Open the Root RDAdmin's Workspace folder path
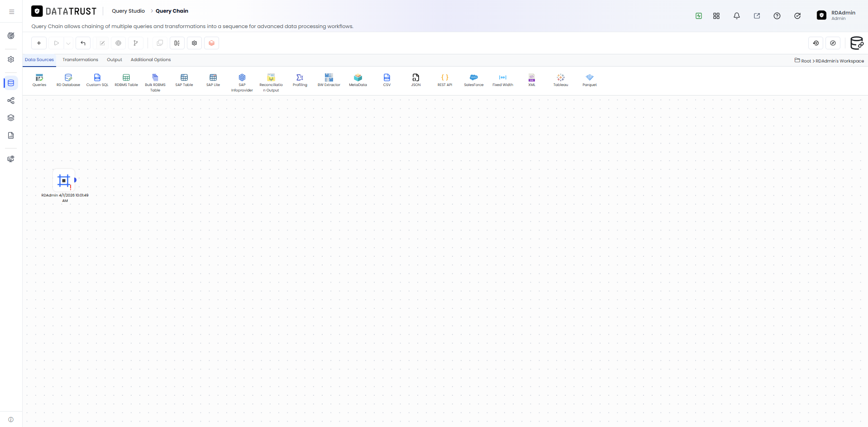The width and height of the screenshot is (868, 427). pos(829,61)
